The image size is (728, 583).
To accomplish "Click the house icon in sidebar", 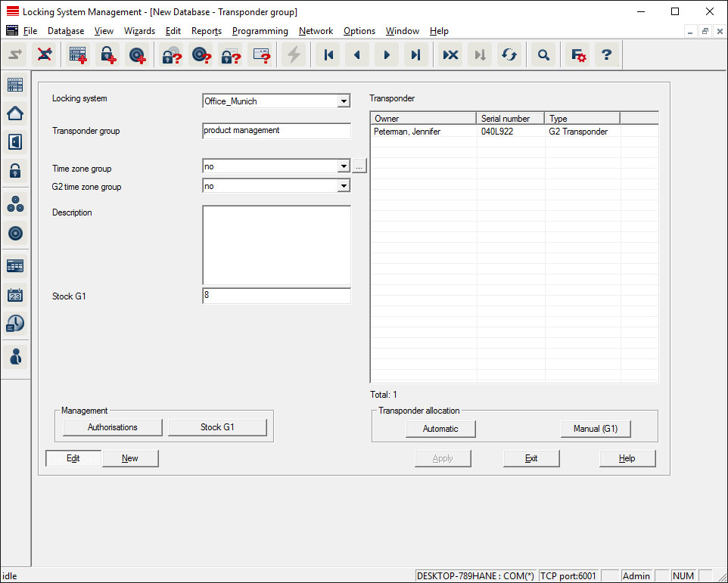I will click(15, 113).
